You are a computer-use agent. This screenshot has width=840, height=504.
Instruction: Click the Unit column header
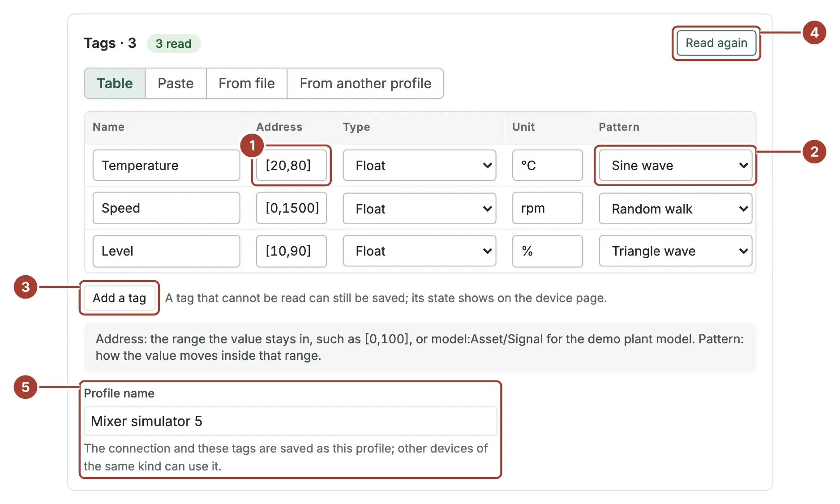click(x=523, y=127)
